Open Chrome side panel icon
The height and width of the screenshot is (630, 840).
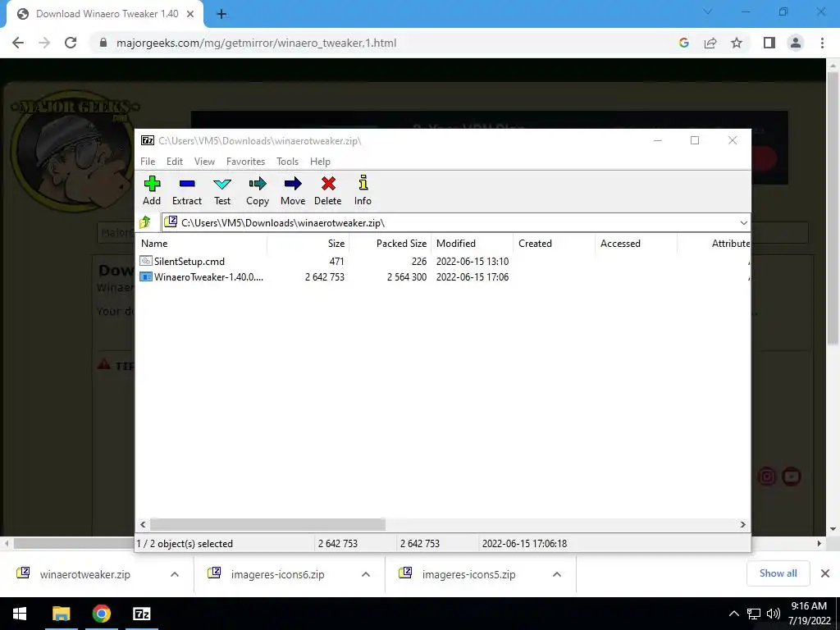coord(769,43)
